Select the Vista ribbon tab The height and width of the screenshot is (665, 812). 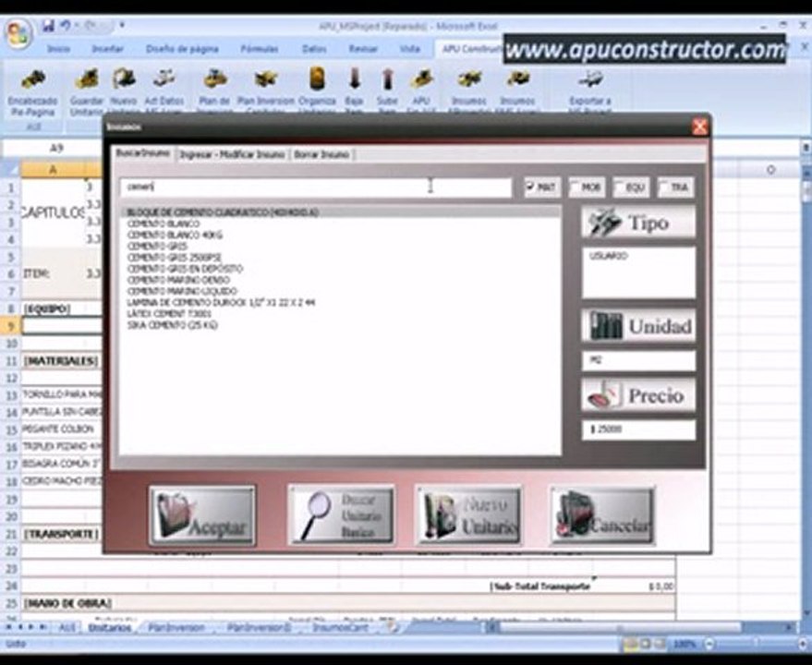[409, 49]
